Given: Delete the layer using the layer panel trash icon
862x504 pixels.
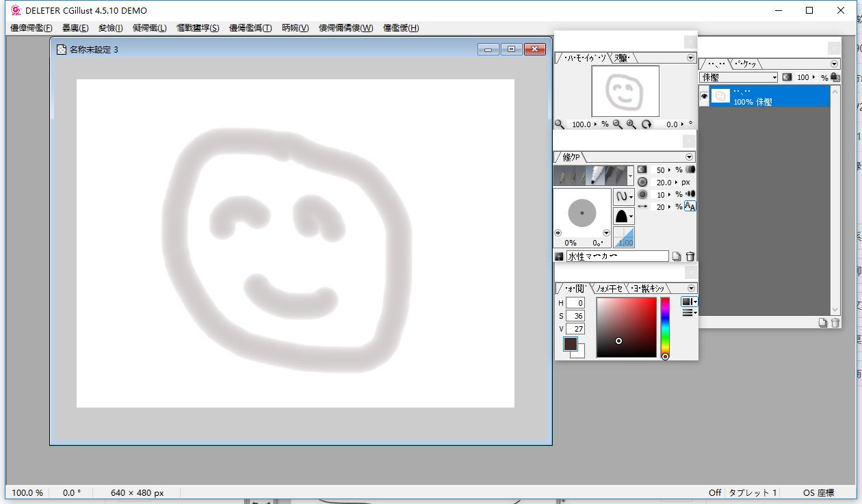Looking at the screenshot, I should coord(835,323).
